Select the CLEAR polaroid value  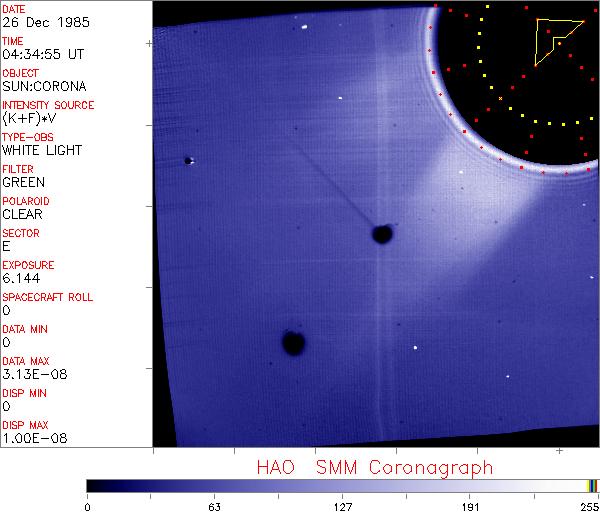pos(22,214)
